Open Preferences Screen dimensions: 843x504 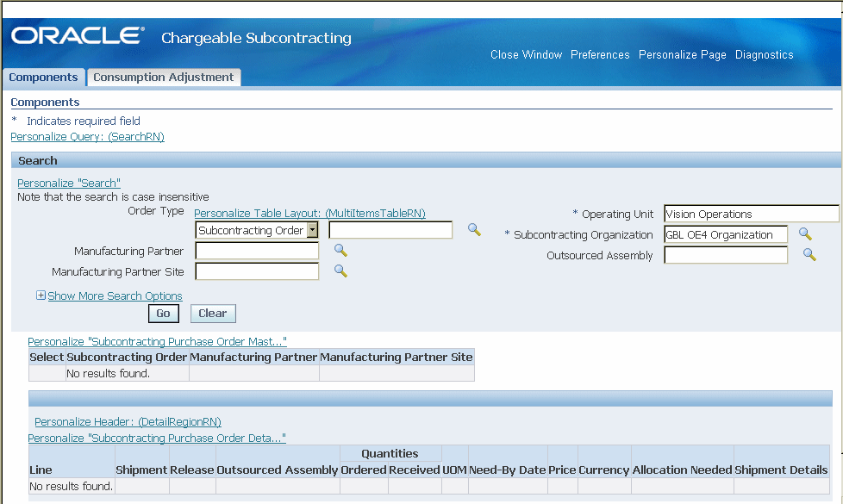tap(600, 55)
